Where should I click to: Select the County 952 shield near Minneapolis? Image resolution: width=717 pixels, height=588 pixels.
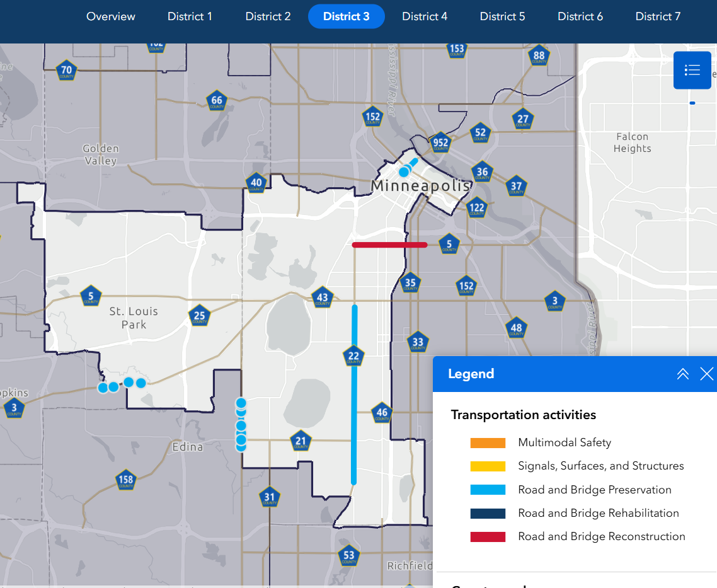[440, 143]
